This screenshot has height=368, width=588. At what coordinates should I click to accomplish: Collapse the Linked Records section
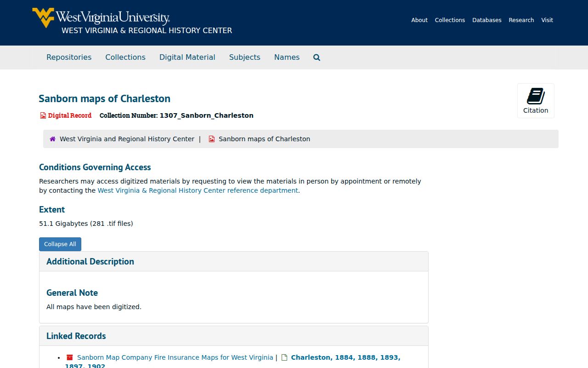76,336
